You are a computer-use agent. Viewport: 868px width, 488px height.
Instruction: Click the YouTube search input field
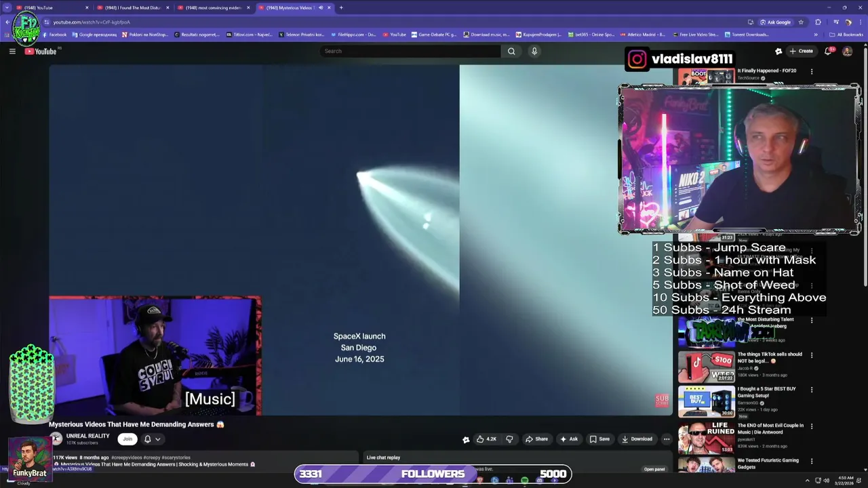click(x=410, y=51)
